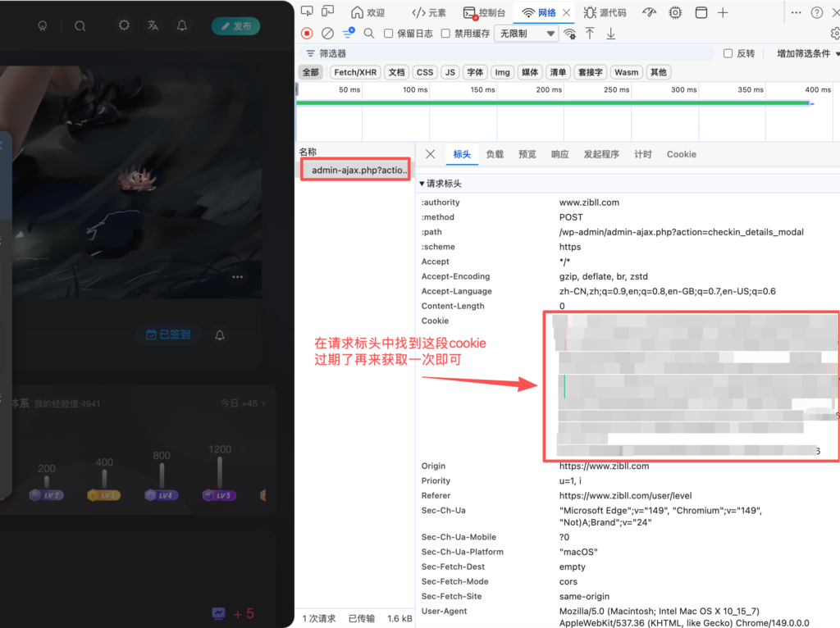This screenshot has height=628, width=840.
Task: Open the 控制台 panel tab
Action: coord(485,12)
